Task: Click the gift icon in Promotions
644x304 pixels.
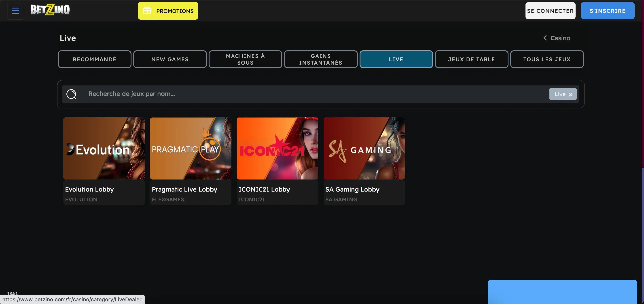Action: [x=147, y=11]
